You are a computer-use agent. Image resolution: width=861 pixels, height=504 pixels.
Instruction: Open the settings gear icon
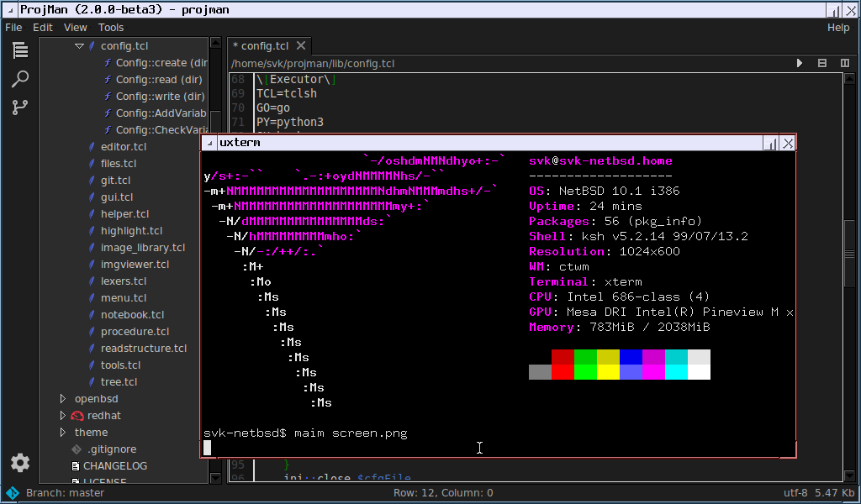coord(20,463)
